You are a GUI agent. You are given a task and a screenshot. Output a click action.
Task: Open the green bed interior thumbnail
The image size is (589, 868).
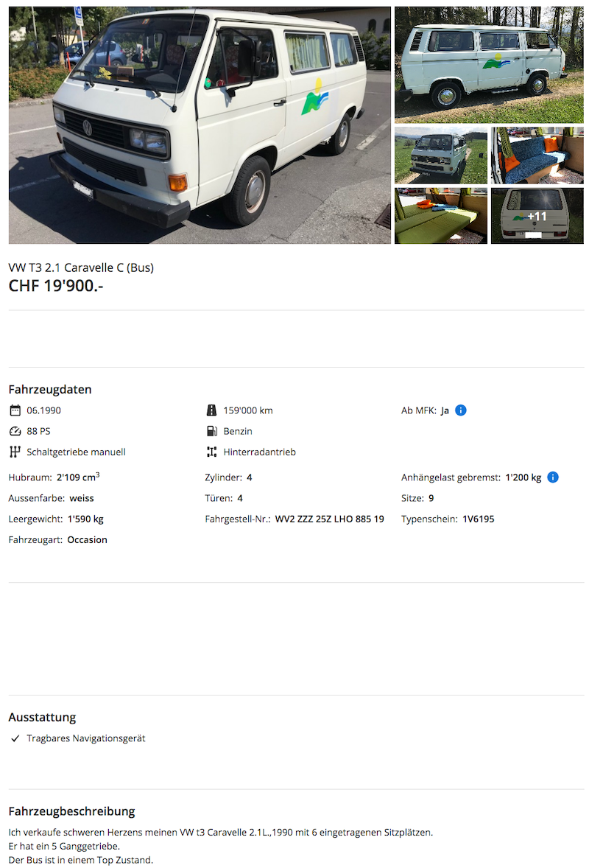pyautogui.click(x=441, y=216)
